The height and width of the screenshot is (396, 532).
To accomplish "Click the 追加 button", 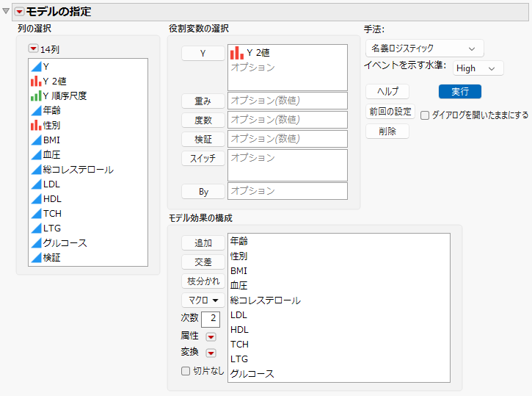I will tap(203, 243).
